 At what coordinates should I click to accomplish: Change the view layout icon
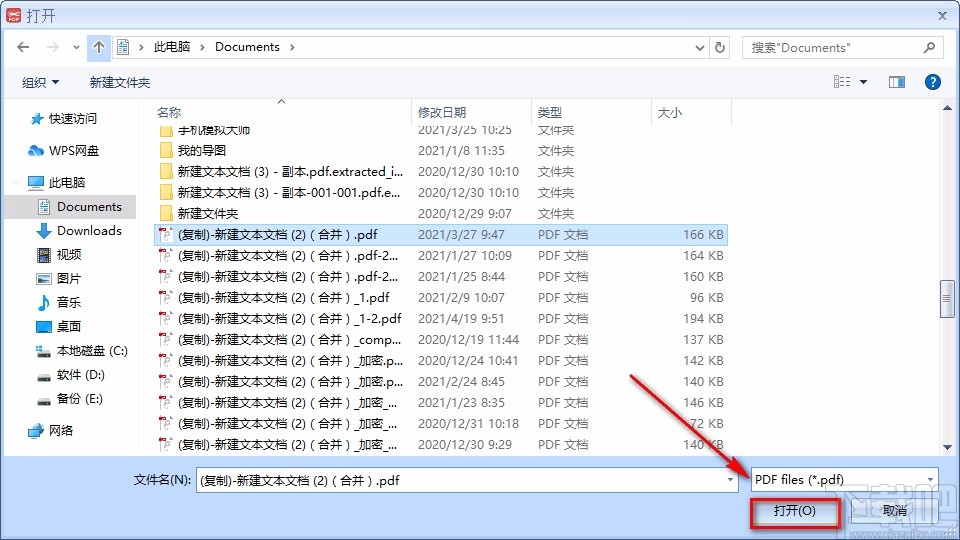[x=842, y=81]
